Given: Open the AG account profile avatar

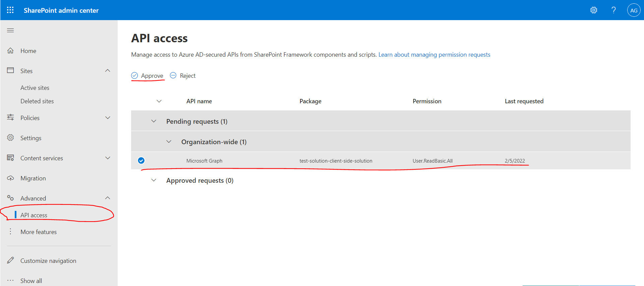Looking at the screenshot, I should click(634, 10).
